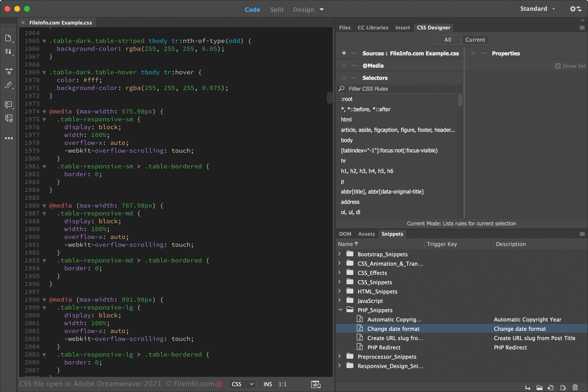Filter CSS Rules input field

400,89
